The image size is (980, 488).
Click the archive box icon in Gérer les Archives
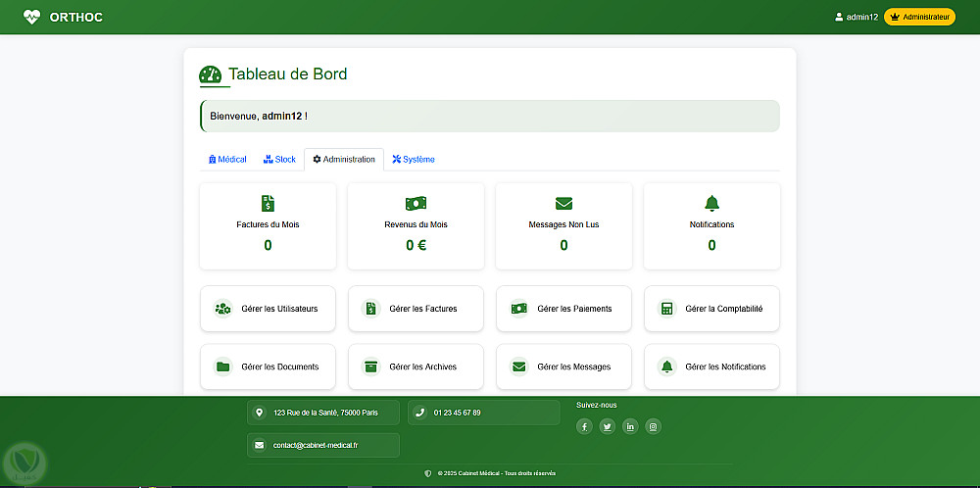click(x=370, y=366)
